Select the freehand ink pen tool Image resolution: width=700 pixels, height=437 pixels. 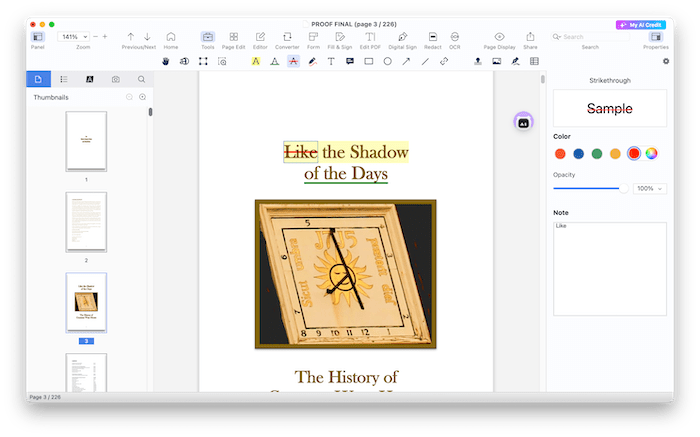[x=312, y=62]
